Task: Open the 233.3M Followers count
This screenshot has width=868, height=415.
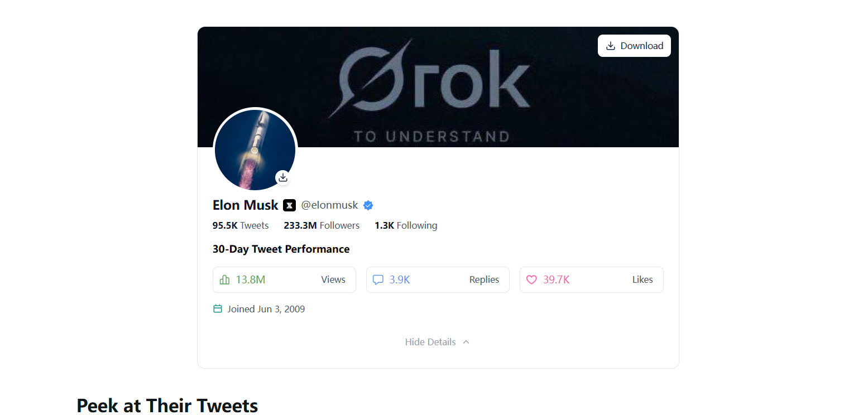Action: tap(322, 225)
